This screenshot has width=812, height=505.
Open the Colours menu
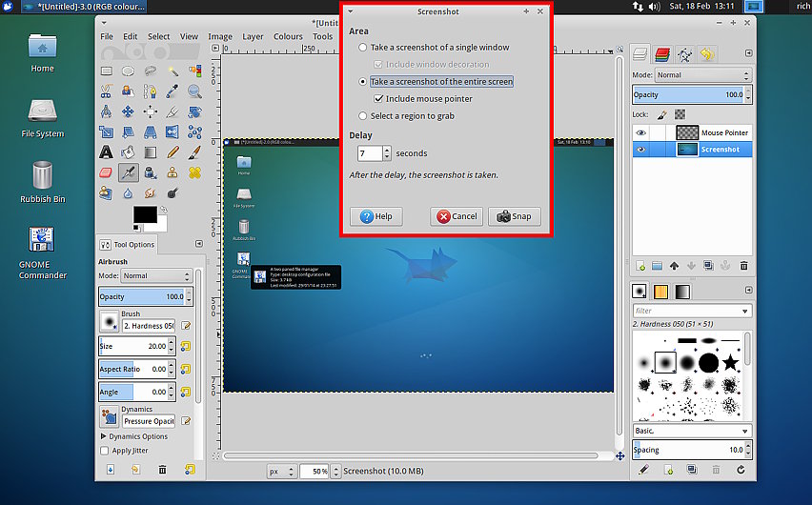click(x=288, y=37)
